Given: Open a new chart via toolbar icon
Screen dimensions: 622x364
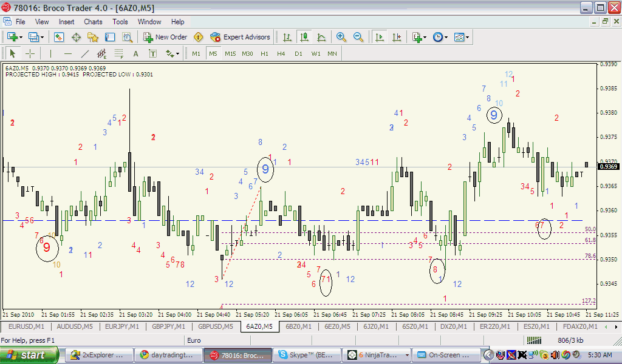Looking at the screenshot, I should 12,37.
